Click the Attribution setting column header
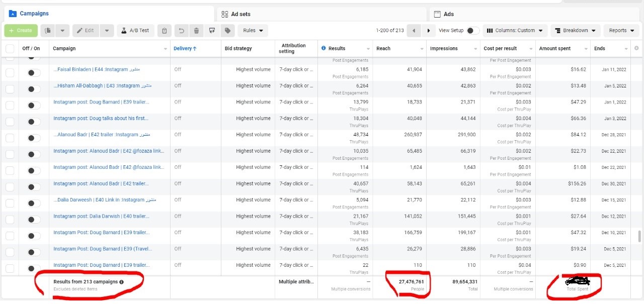 (x=294, y=49)
